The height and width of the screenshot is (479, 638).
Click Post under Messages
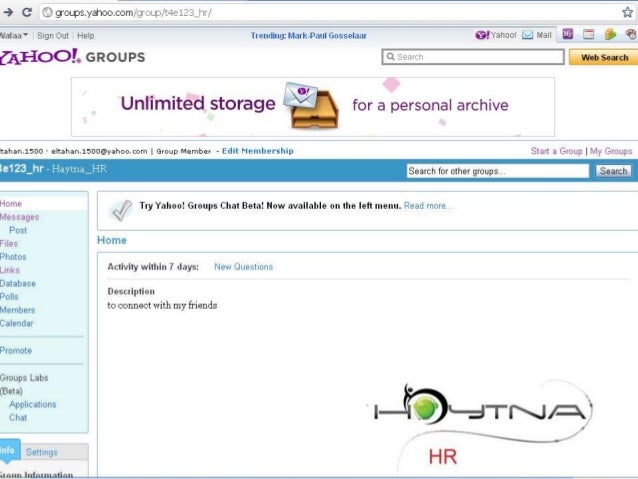(18, 230)
